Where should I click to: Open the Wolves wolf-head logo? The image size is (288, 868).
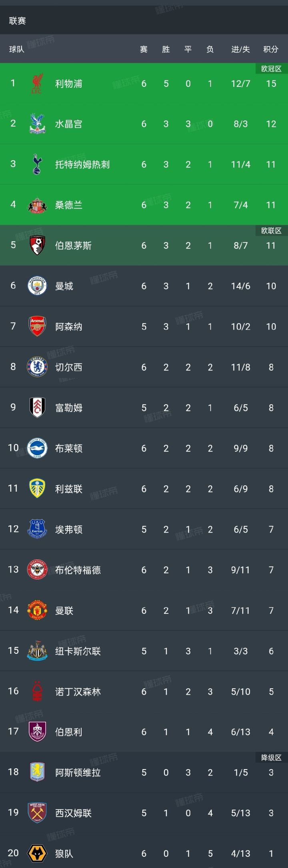(37, 853)
